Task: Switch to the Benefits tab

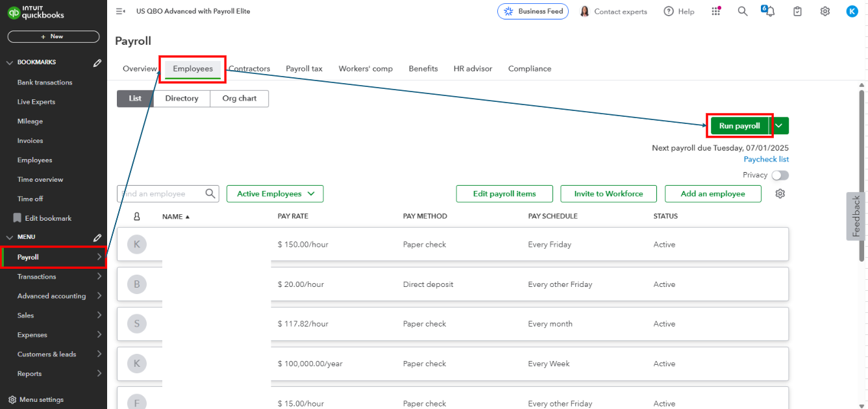Action: [423, 69]
